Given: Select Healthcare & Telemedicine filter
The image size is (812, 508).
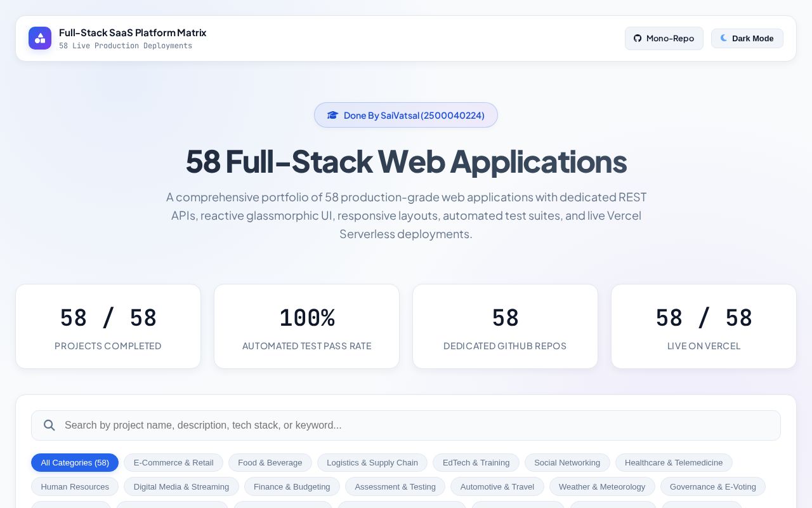Looking at the screenshot, I should (674, 462).
